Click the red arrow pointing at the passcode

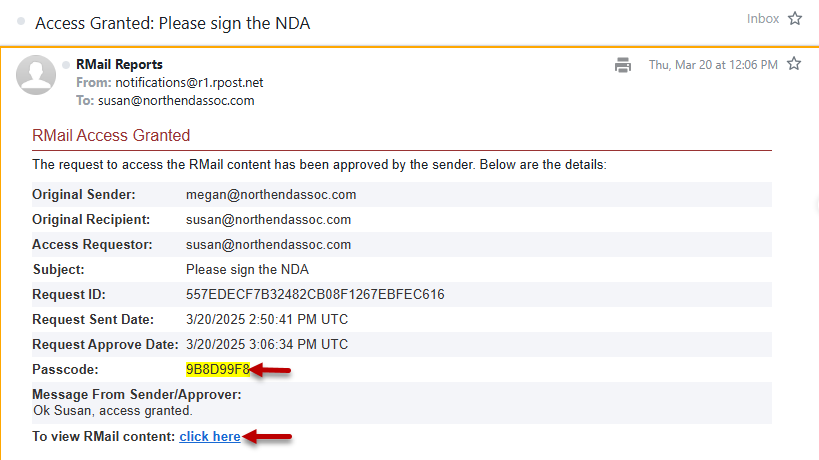pos(271,370)
